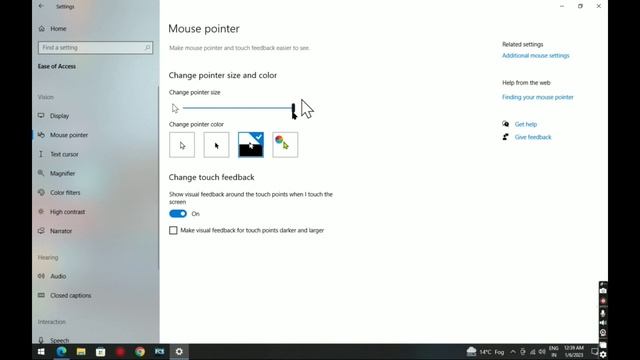Open Closed captions settings
This screenshot has height=360, width=640.
pos(71,296)
